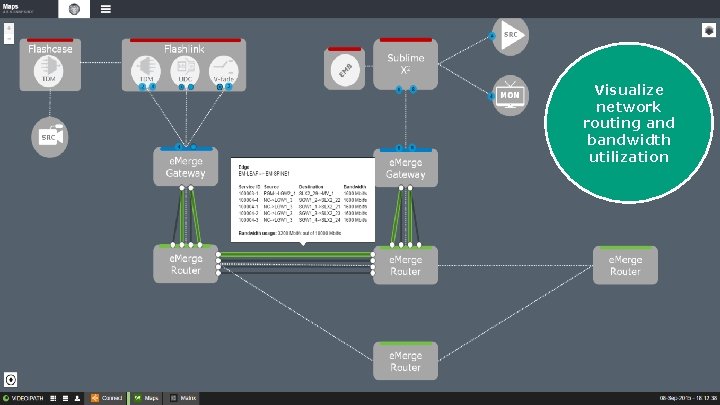Open the list view icon in status bar
This screenshot has width=720, height=405.
[65, 398]
